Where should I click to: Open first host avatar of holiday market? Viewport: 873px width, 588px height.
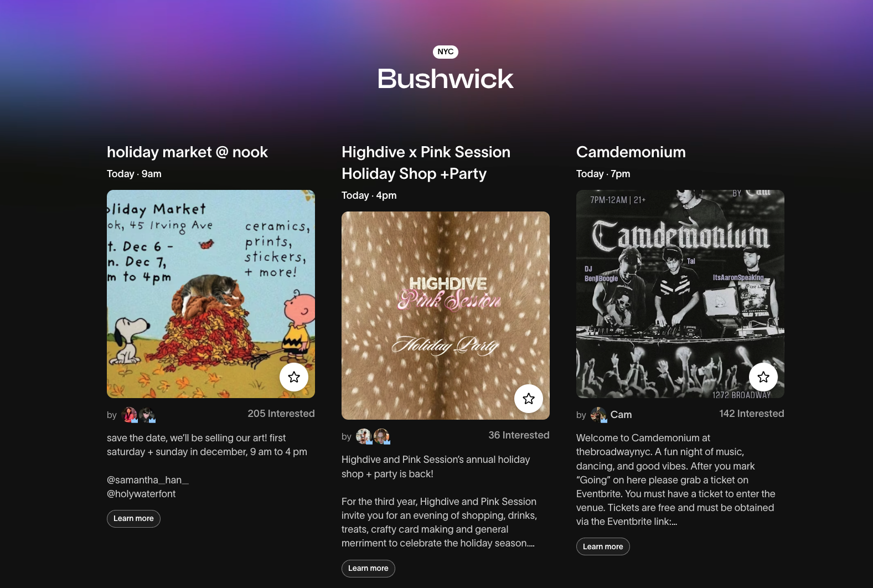point(130,415)
